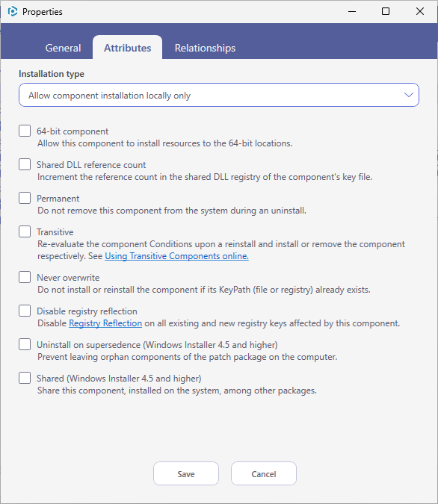Viewport: 438px width, 504px height.
Task: Click the Save button
Action: [186, 473]
